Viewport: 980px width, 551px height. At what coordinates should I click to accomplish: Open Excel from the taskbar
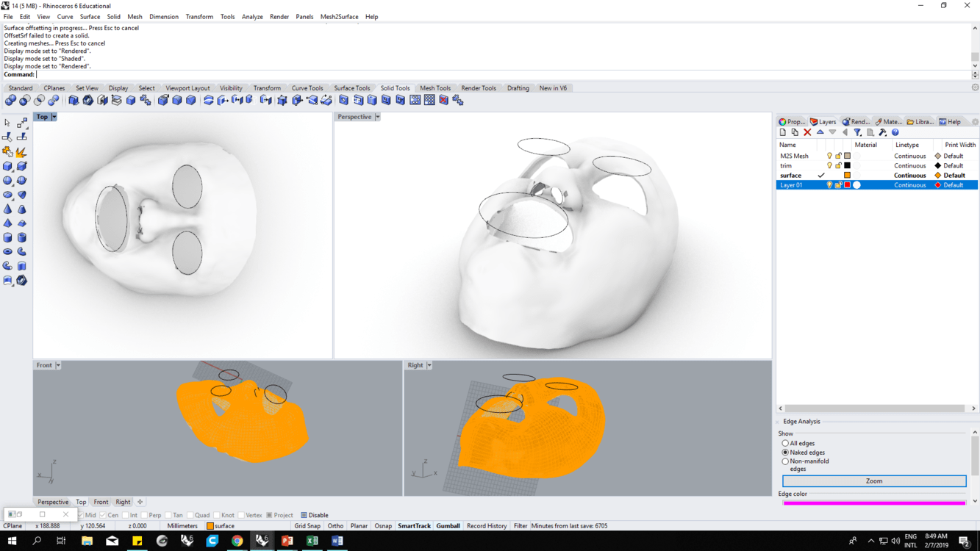312,541
